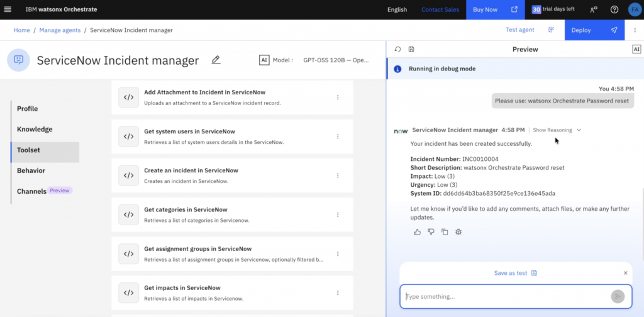Click the agent chat bubble icon by title
The height and width of the screenshot is (317, 644).
18,60
